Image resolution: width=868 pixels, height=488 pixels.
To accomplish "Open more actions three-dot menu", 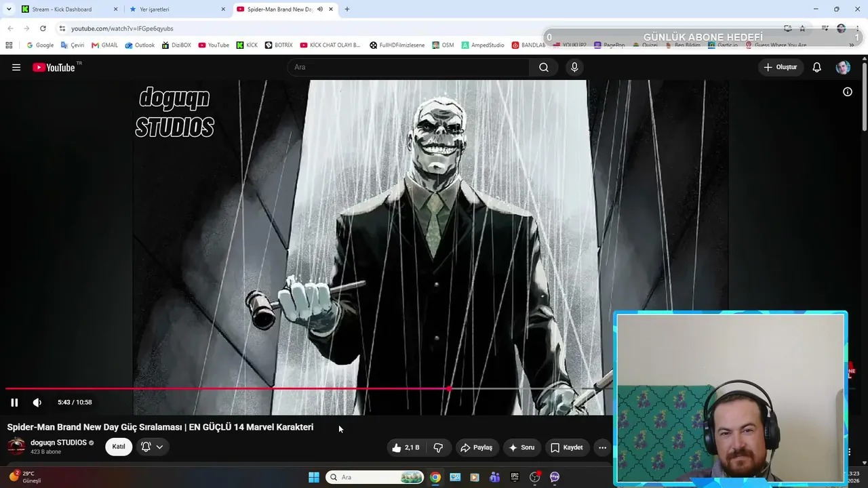I will (602, 447).
